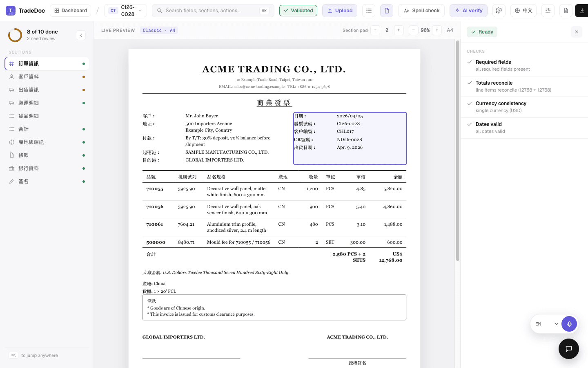588x368 pixels.
Task: Click the 8 of 10 done progress ring
Action: click(x=15, y=35)
